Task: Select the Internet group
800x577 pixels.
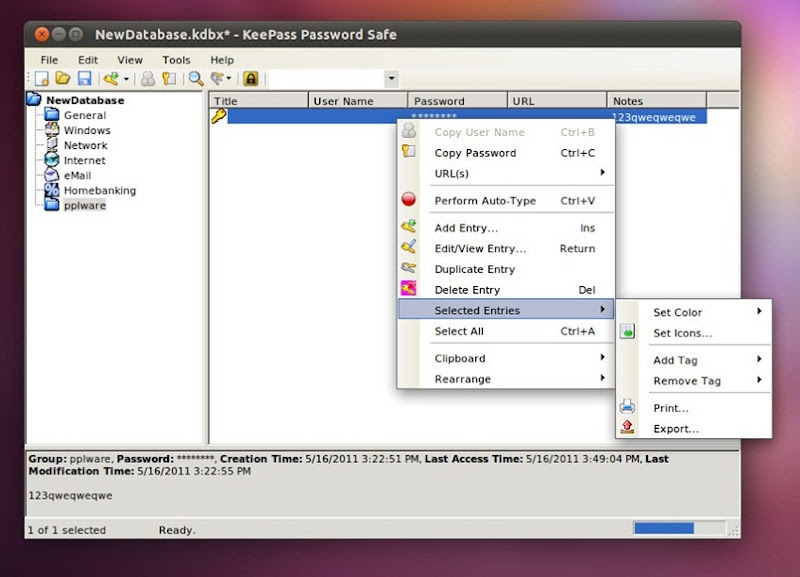Action: 84,160
